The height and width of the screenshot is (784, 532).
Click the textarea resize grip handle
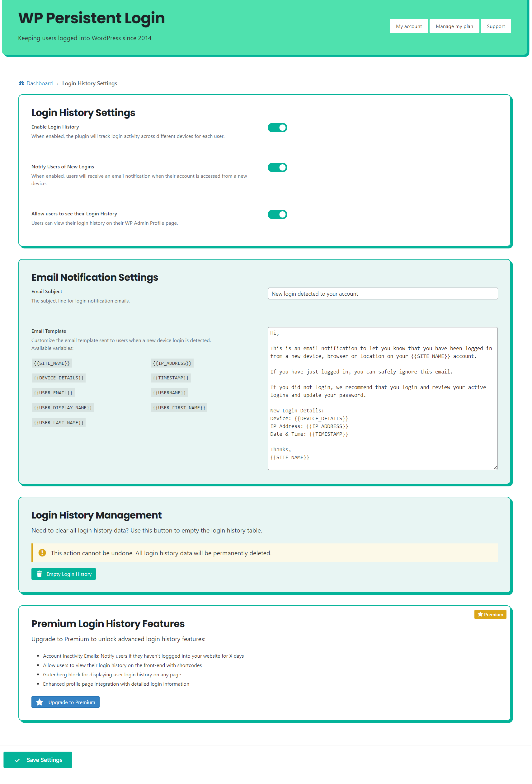[495, 467]
